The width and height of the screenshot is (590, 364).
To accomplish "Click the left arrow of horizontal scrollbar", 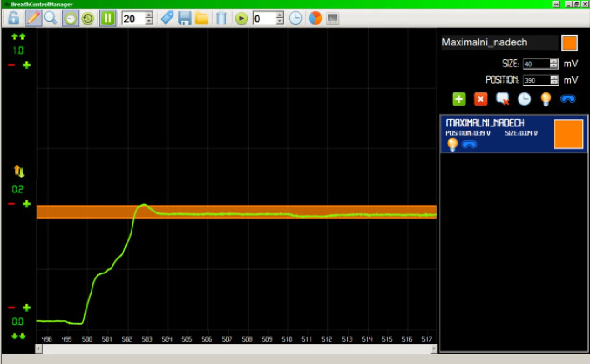I will tap(39, 348).
